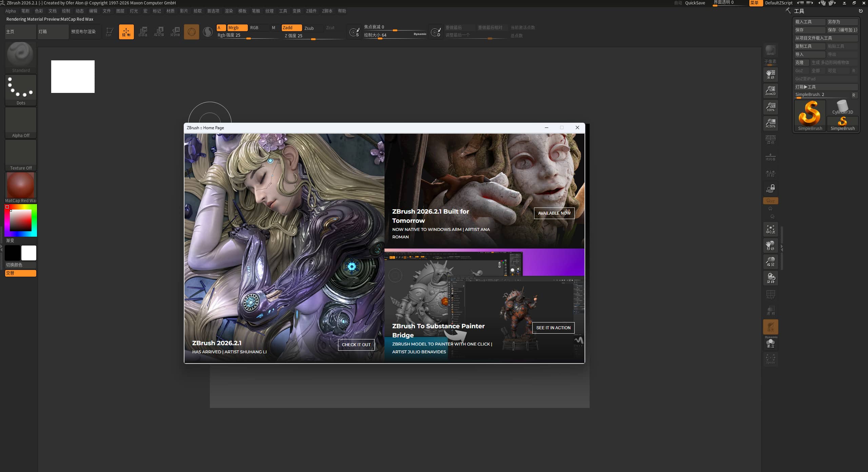Open the Alpha Off selector
Viewport: 868px width, 472px height.
(x=21, y=122)
